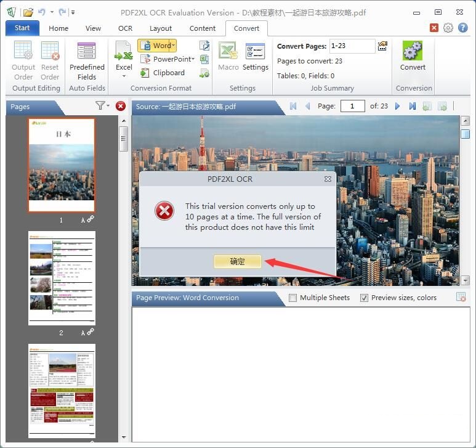Click the Pages panel scrollbar thumb

123,139
